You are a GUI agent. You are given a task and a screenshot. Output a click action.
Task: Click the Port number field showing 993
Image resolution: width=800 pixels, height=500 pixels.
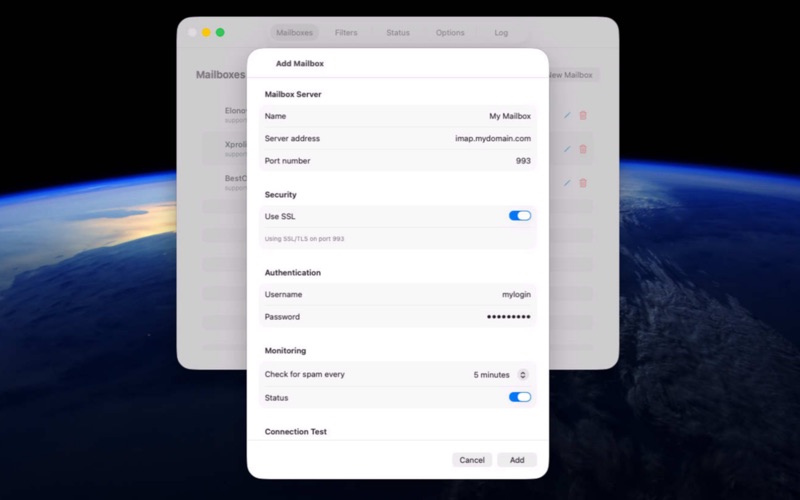coord(398,161)
